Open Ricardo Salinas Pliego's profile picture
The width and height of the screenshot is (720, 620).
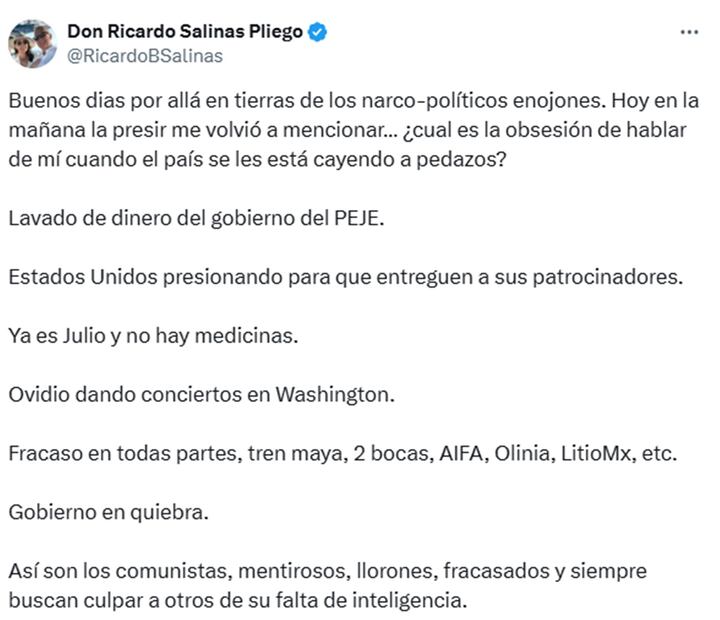[x=32, y=43]
